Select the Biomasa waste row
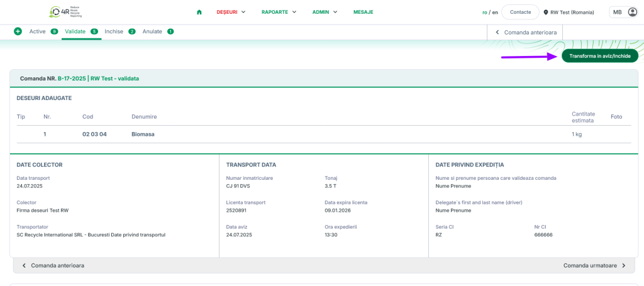This screenshot has height=286, width=644. click(143, 134)
